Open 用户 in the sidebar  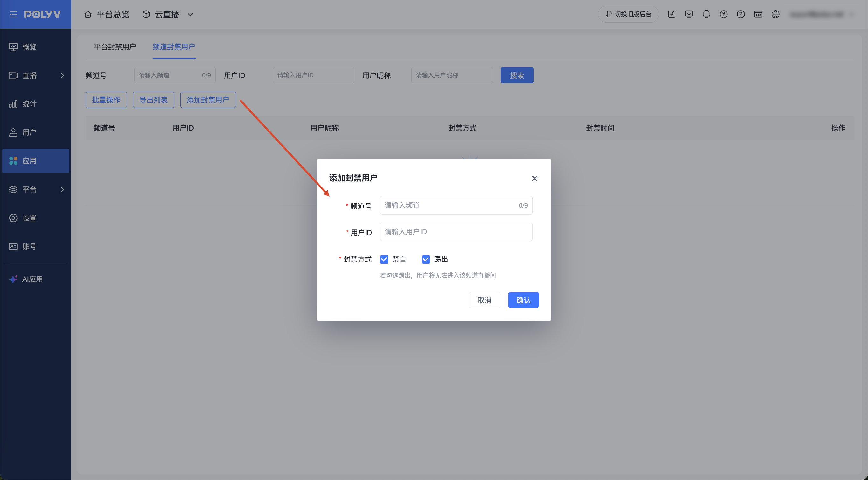(x=36, y=132)
